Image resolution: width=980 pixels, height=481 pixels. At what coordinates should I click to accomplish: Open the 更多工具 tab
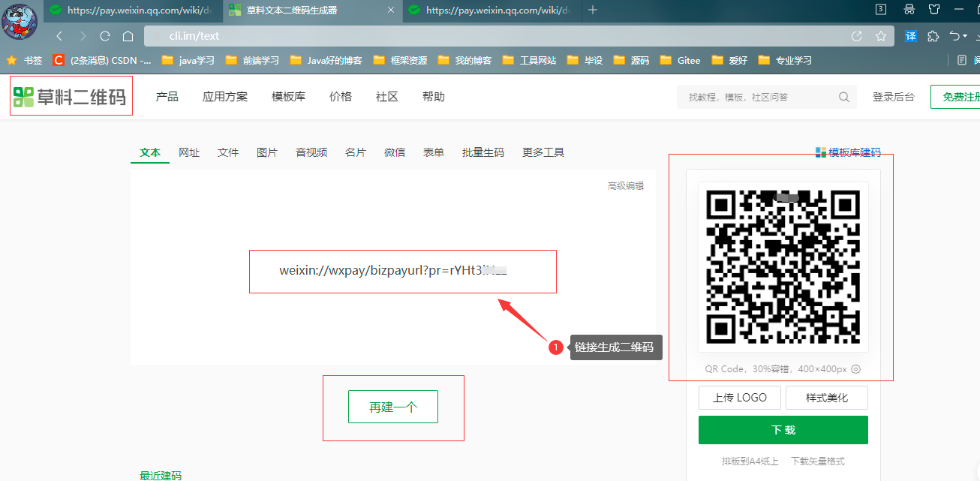tap(543, 152)
